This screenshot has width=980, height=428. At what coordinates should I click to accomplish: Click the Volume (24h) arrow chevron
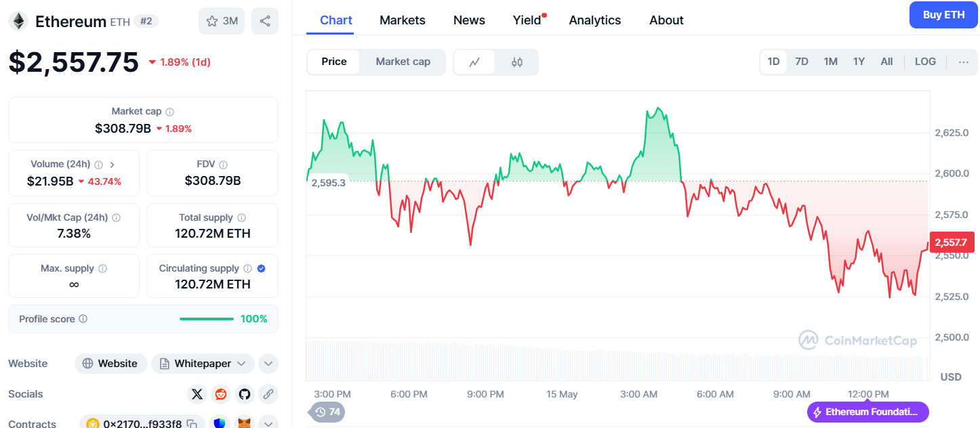[113, 165]
